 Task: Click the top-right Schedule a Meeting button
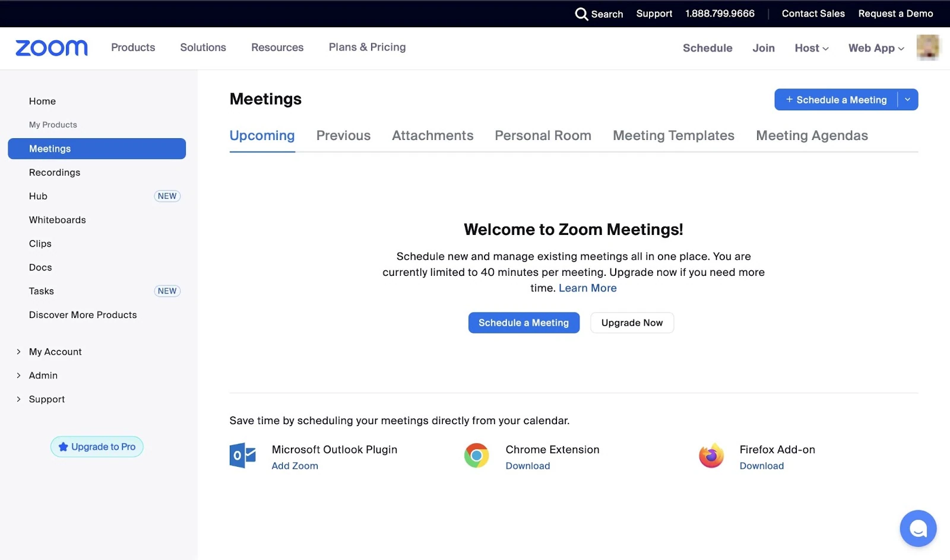tap(836, 100)
